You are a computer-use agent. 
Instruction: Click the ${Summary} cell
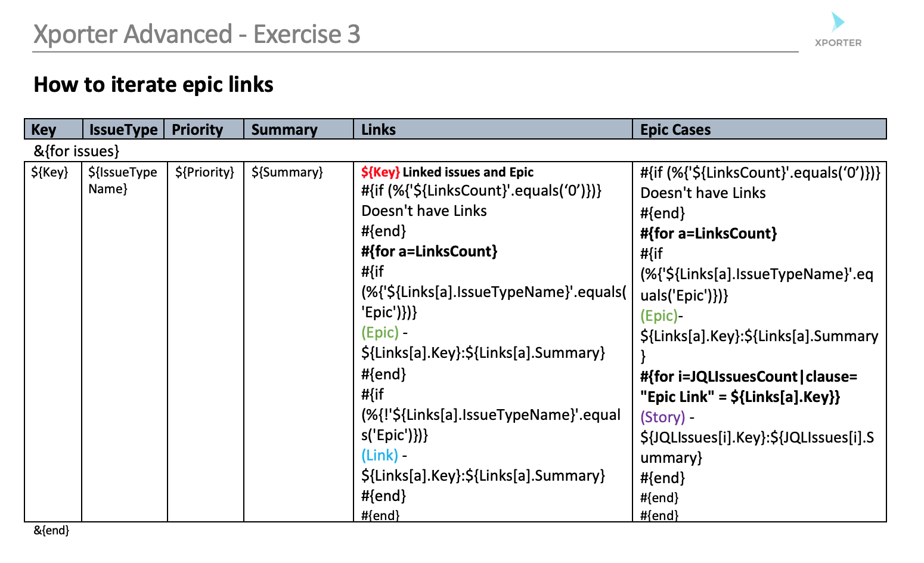point(287,172)
